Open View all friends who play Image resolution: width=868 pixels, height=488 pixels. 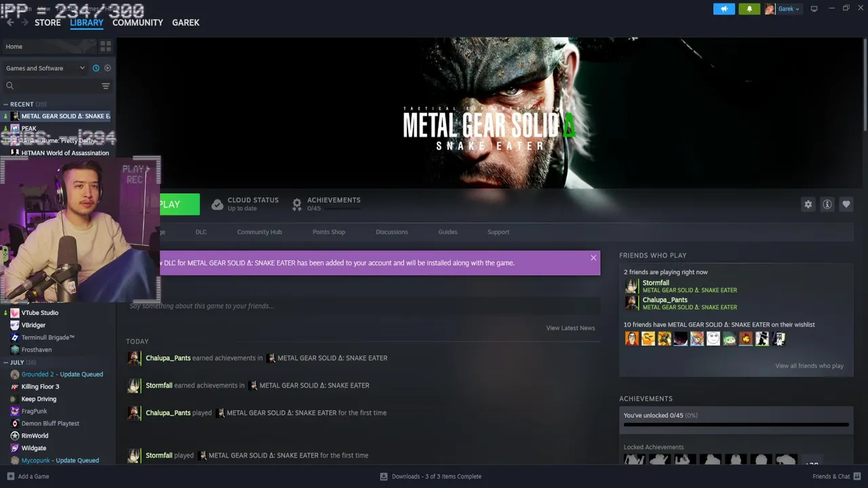click(809, 366)
